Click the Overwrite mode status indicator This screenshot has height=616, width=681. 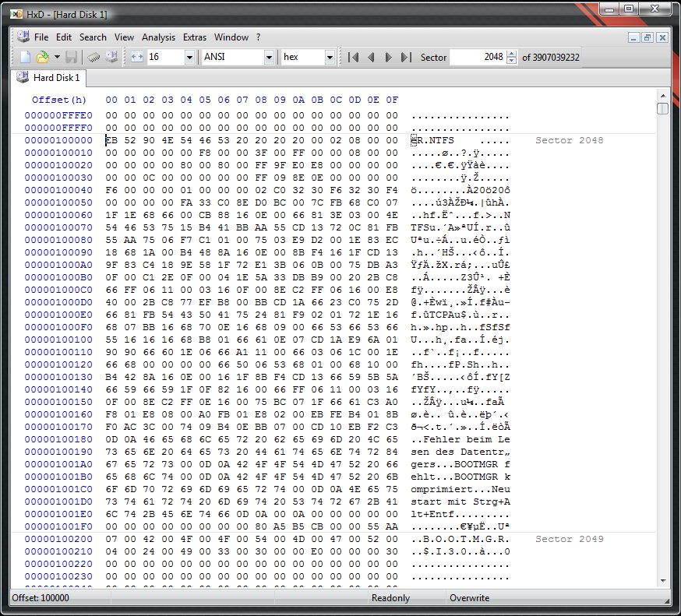pos(470,598)
